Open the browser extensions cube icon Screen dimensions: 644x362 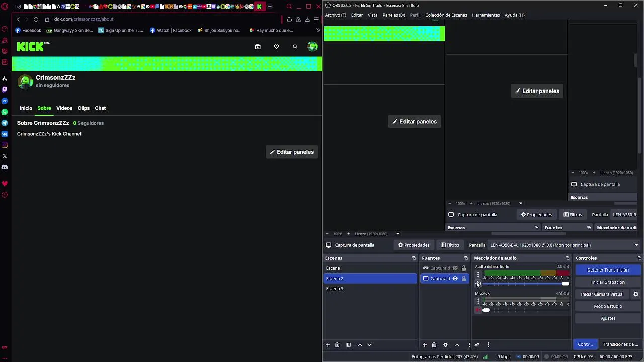coord(289,19)
